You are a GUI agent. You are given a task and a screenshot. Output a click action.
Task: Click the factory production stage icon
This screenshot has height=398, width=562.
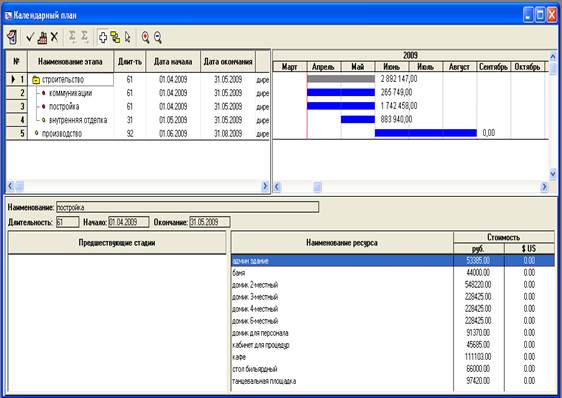(42, 37)
